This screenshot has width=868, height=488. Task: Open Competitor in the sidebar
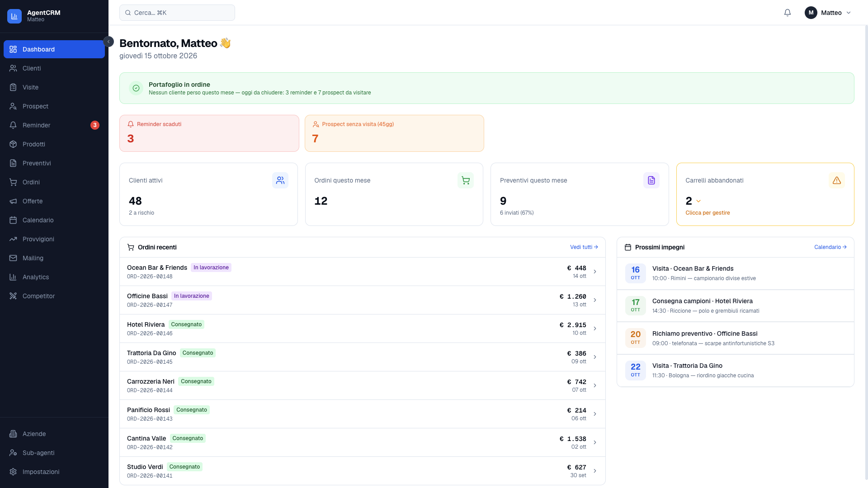[54, 296]
